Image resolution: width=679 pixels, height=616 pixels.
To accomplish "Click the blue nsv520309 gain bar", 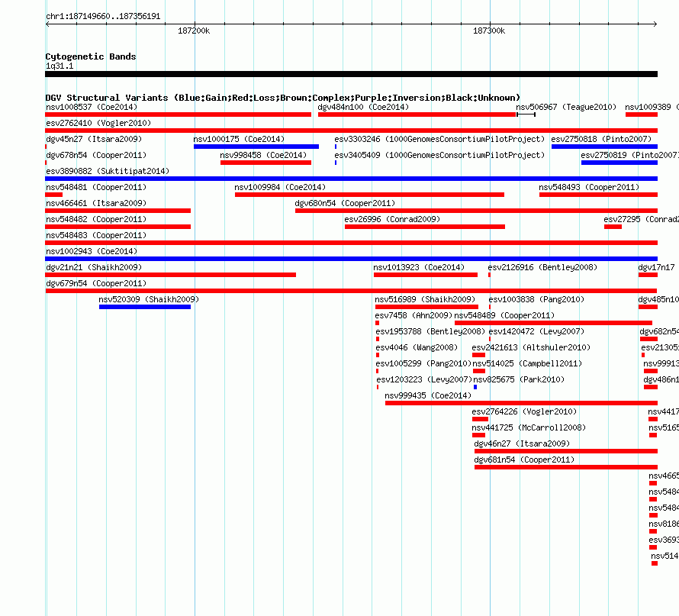I will pyautogui.click(x=145, y=307).
